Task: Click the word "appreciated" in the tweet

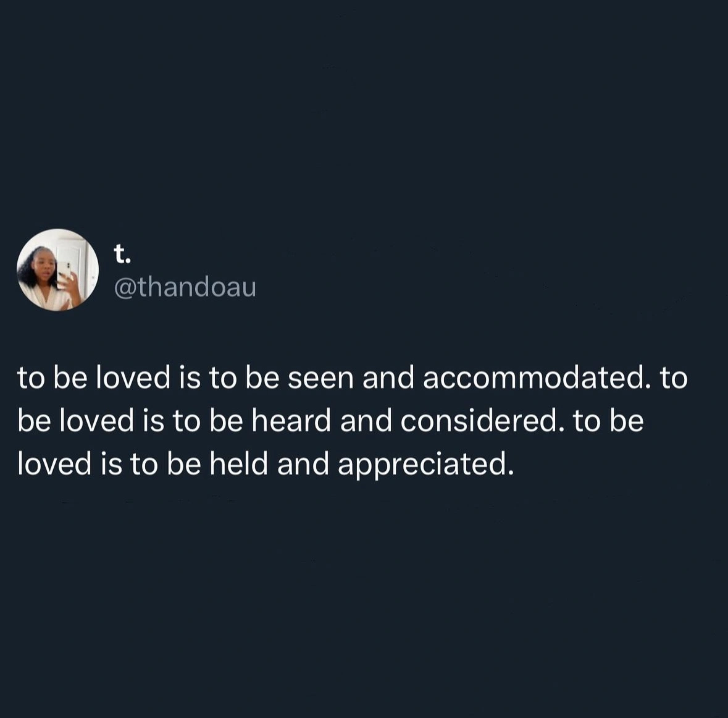Action: 425,464
